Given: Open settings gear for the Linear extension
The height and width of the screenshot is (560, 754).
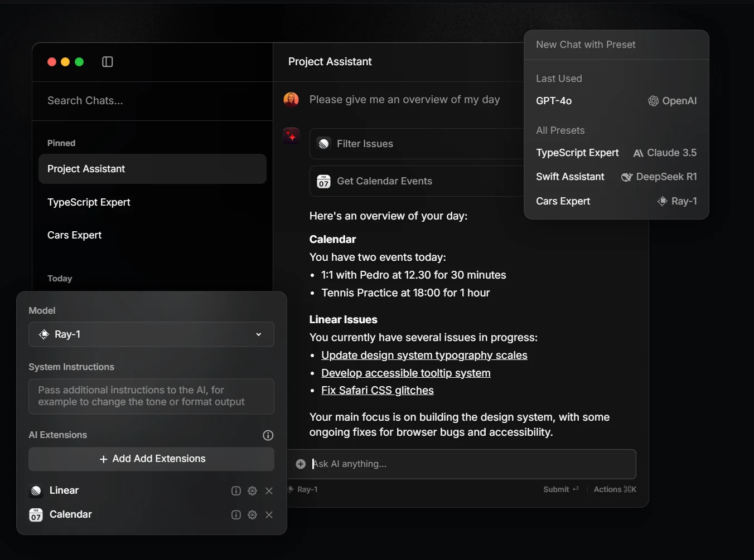Looking at the screenshot, I should click(x=252, y=491).
